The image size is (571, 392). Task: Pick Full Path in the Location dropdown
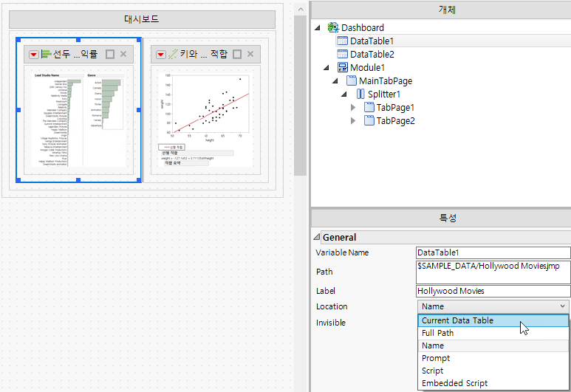coord(438,333)
